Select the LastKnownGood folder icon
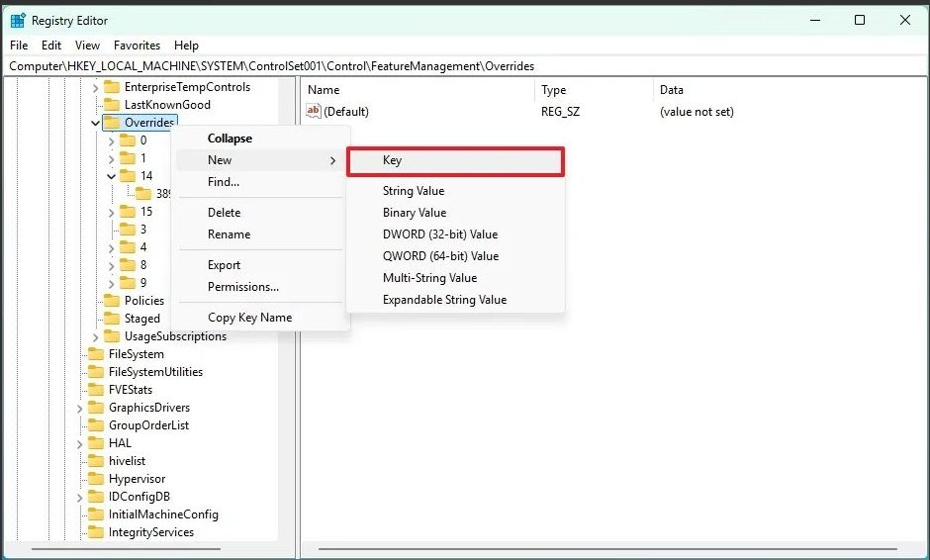Image resolution: width=930 pixels, height=560 pixels. [112, 105]
